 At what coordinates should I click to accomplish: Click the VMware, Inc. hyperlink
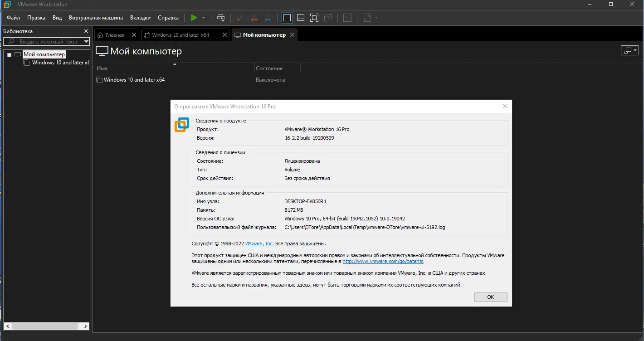click(259, 244)
